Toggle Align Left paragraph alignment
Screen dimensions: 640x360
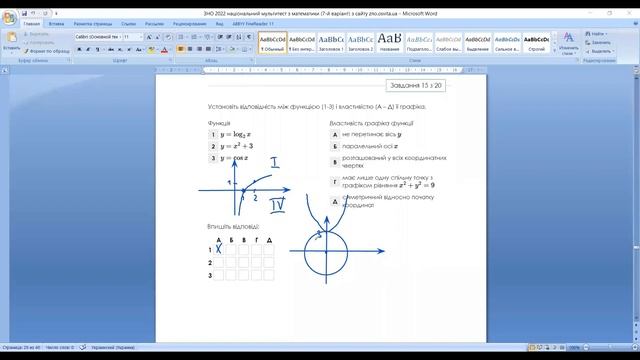click(x=181, y=49)
